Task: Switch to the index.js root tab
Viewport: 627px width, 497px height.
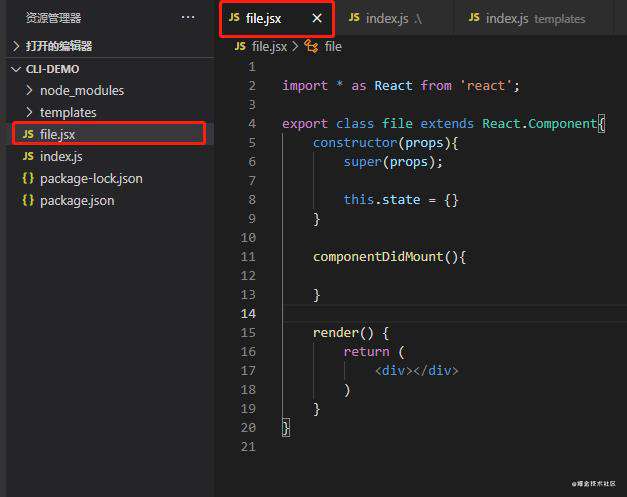Action: [394, 18]
